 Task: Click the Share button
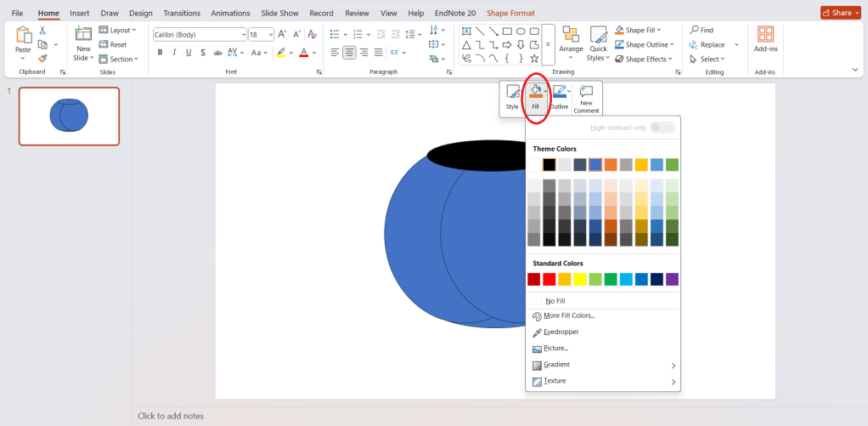tap(840, 13)
